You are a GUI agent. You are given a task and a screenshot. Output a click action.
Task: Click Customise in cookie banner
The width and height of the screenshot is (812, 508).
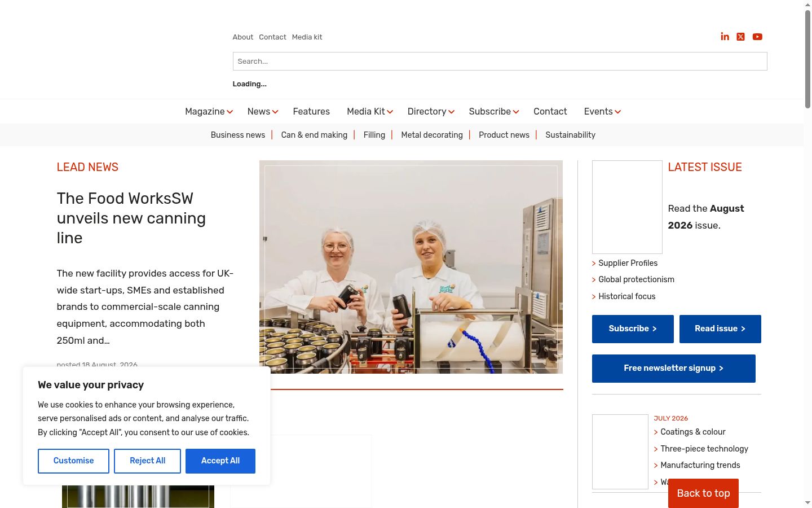[x=73, y=461]
